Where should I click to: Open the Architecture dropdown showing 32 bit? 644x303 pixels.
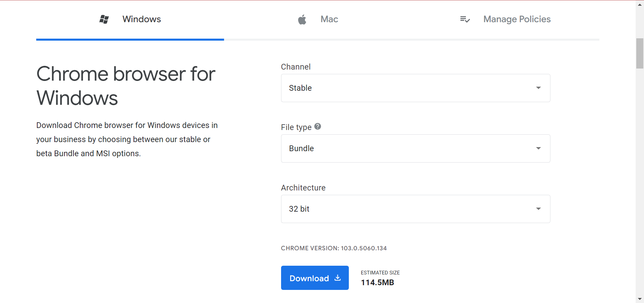[x=416, y=209]
